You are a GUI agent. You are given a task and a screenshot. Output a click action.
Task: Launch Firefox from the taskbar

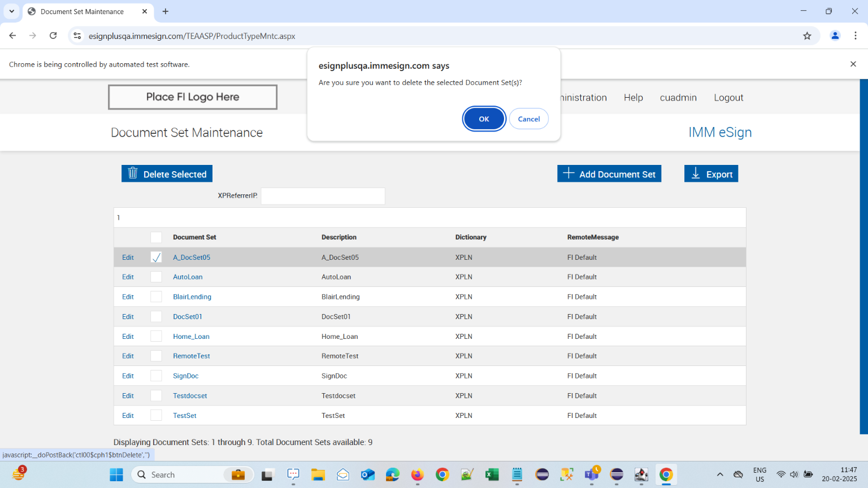(418, 474)
